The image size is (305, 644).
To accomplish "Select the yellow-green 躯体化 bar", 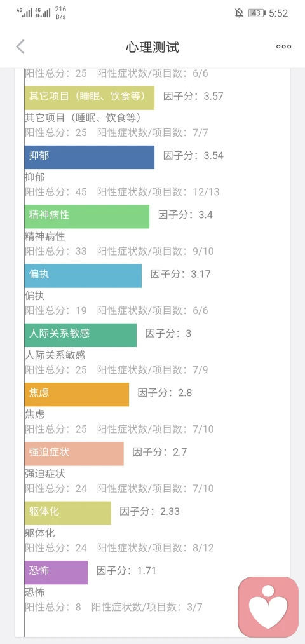I will pos(68,513).
